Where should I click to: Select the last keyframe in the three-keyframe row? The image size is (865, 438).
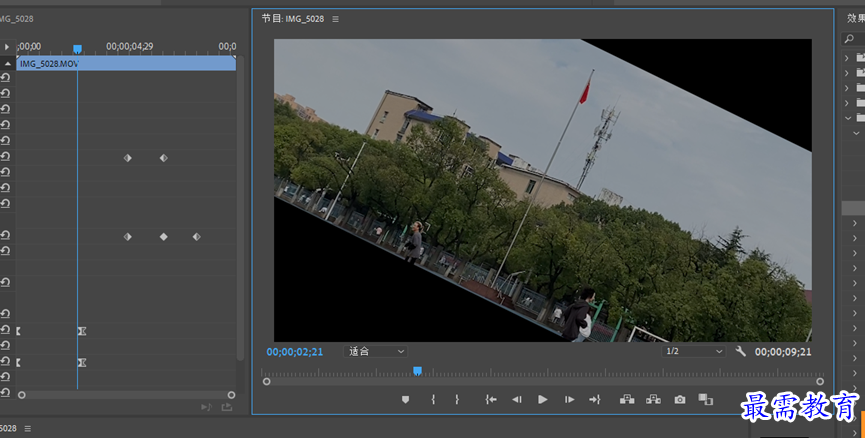click(196, 237)
